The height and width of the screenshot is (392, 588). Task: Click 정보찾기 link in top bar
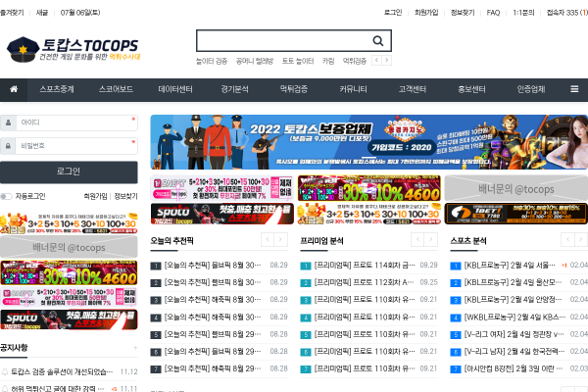463,13
